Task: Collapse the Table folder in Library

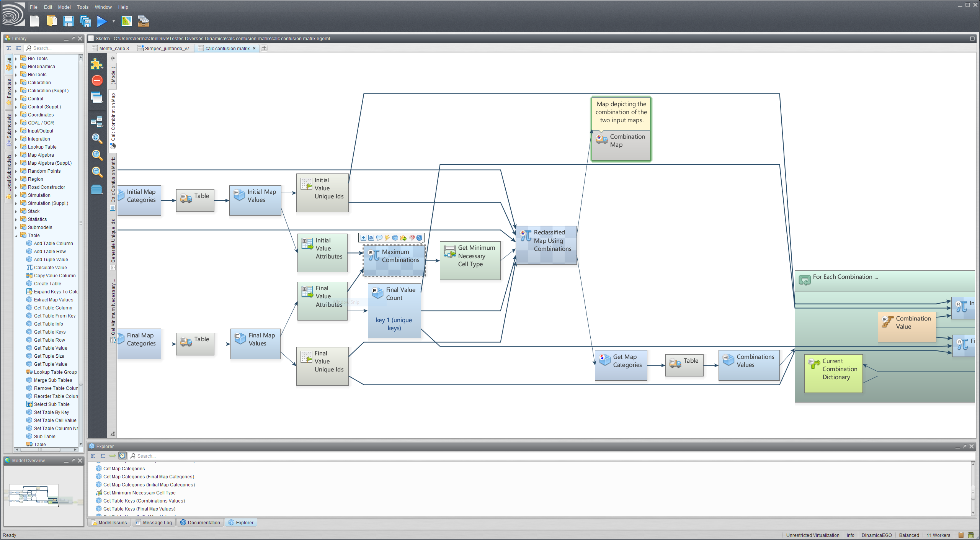Action: [16, 236]
